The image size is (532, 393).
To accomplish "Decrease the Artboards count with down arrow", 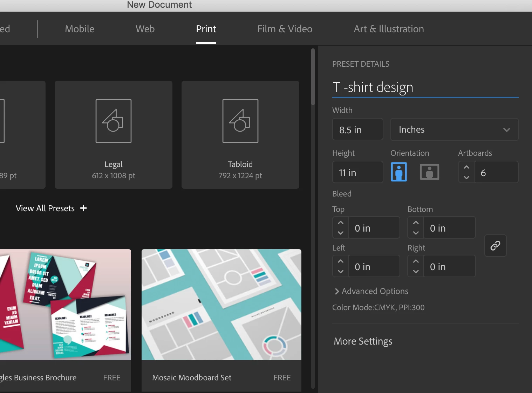I will pos(466,177).
